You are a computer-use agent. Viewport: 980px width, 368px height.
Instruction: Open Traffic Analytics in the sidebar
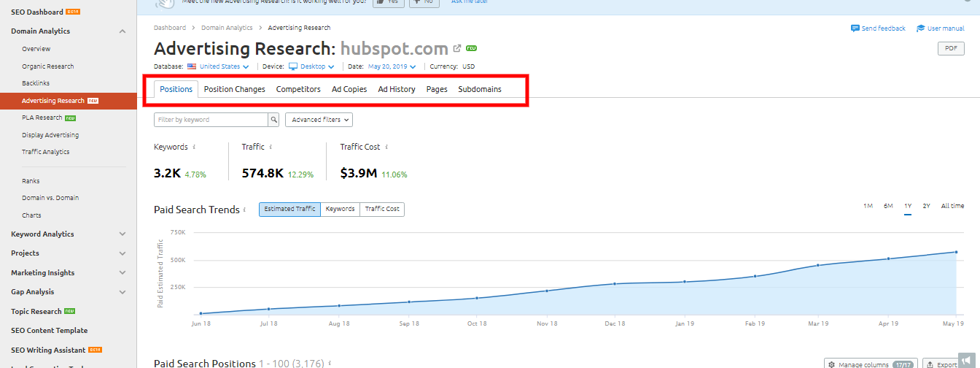pos(46,152)
